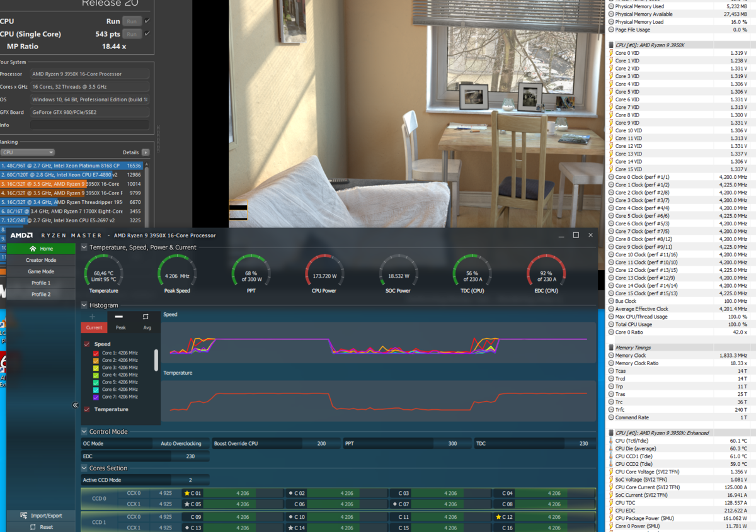
Task: Click the Boost Override CPU value 200
Action: pos(321,444)
